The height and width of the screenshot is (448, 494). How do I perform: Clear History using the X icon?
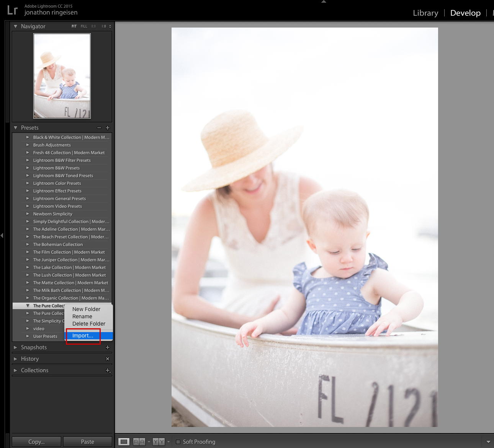[108, 359]
